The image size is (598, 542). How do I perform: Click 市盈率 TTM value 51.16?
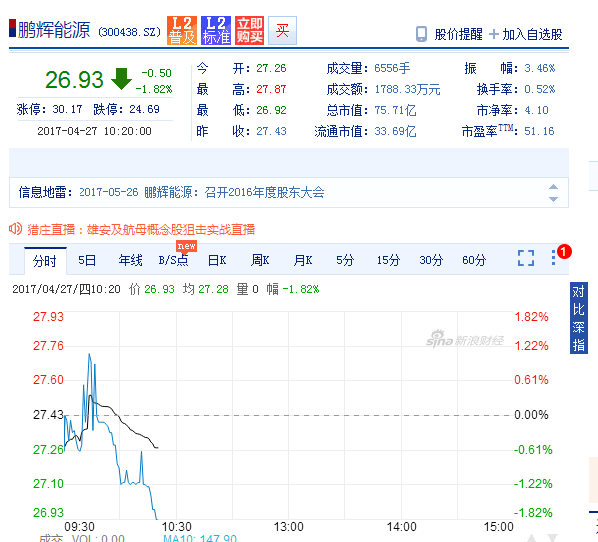click(x=539, y=131)
